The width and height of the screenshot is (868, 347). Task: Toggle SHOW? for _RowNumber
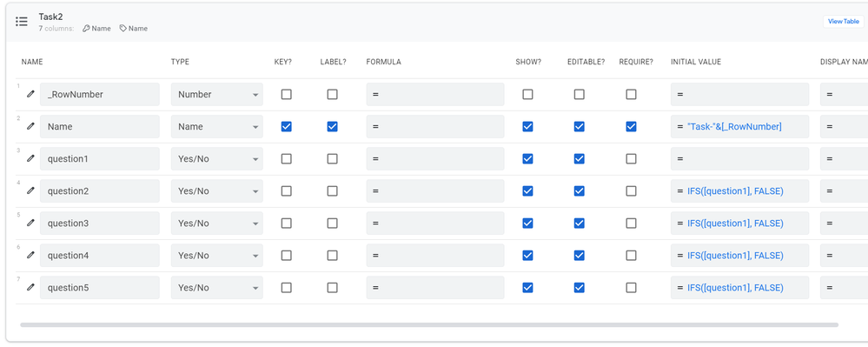(x=528, y=94)
